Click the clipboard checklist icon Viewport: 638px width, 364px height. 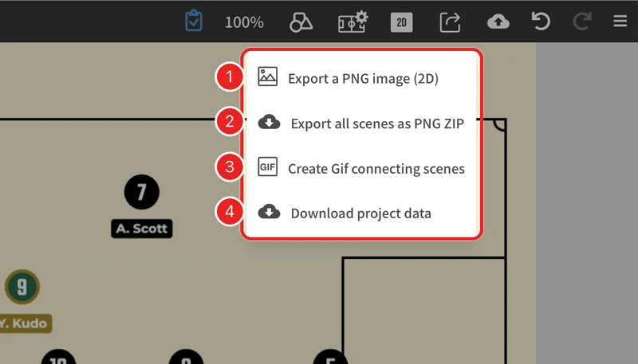tap(194, 22)
